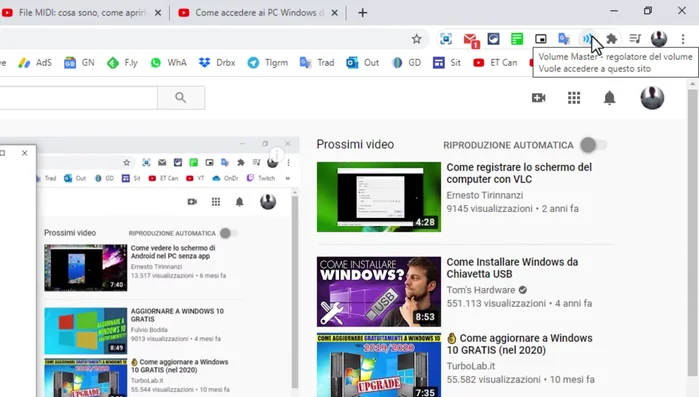Image resolution: width=699 pixels, height=397 pixels.
Task: Open the Sit bookmark
Action: coord(447,63)
